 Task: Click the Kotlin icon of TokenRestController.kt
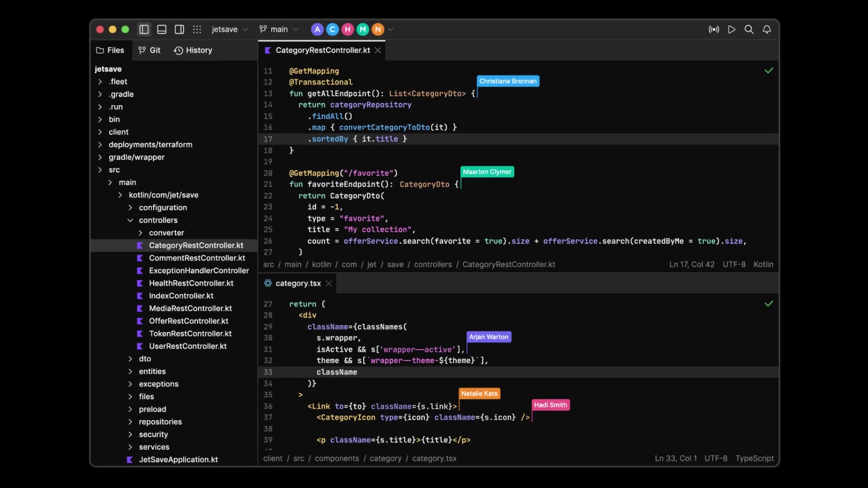click(140, 334)
